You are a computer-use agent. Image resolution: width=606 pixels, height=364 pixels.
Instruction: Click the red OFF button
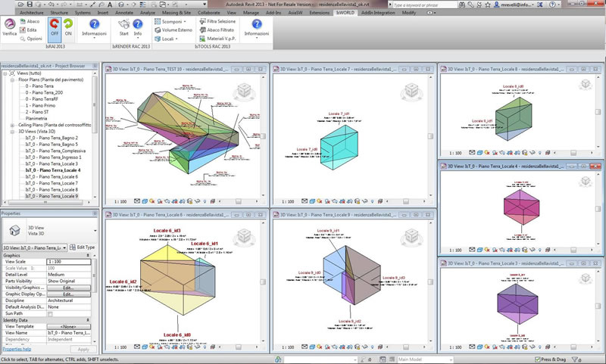(x=54, y=28)
